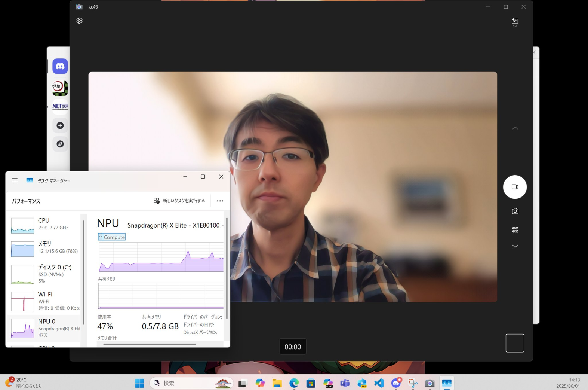Go to next camera mode with down chevron
Image resolution: width=588 pixels, height=390 pixels.
(515, 246)
